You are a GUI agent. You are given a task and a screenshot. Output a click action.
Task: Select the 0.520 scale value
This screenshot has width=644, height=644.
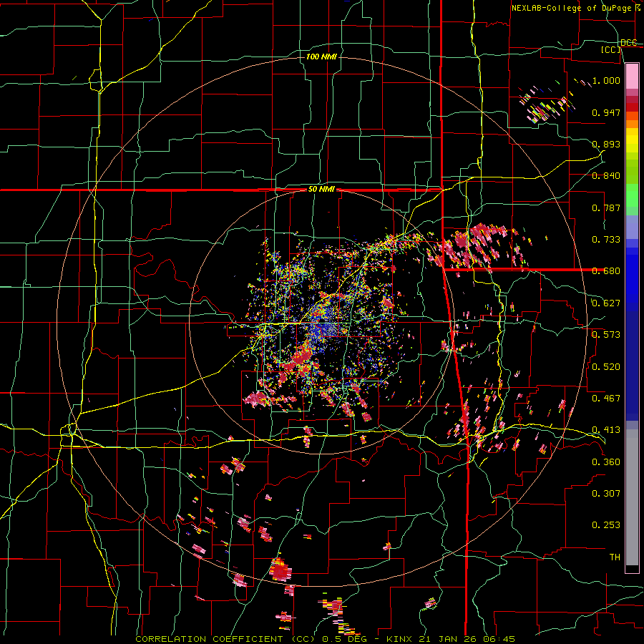606,366
